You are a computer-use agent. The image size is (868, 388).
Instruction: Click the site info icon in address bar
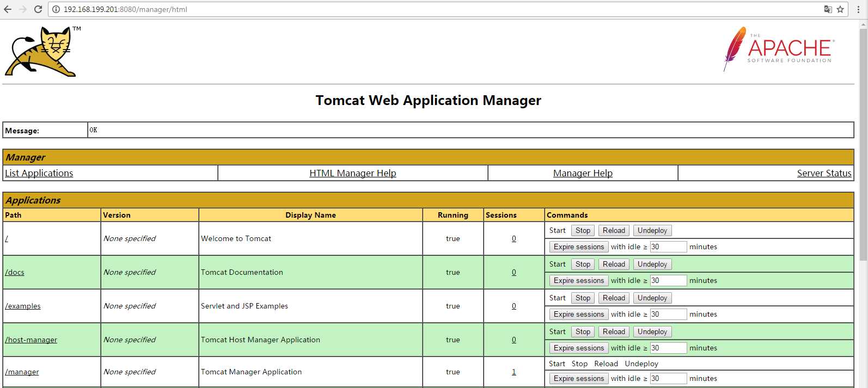tap(56, 9)
